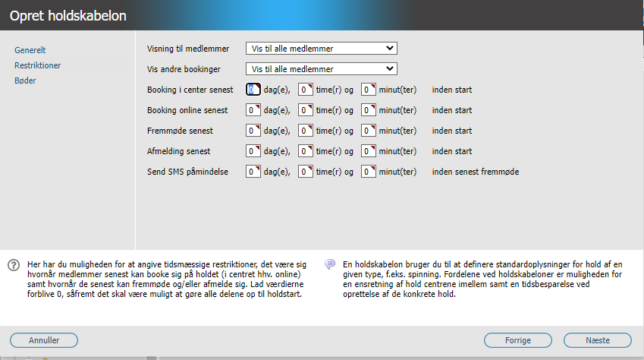Click the 'Opret holdskabelon' dialog title
This screenshot has width=644, height=360.
[x=68, y=16]
